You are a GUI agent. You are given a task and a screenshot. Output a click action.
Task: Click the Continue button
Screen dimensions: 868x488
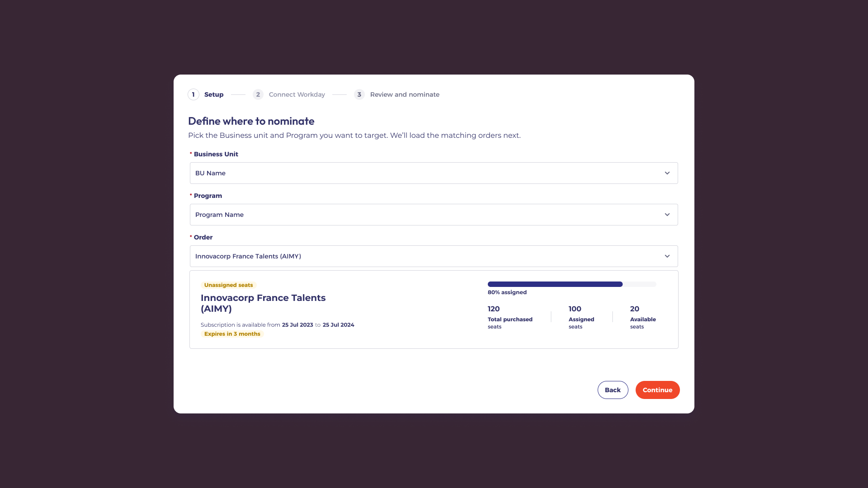coord(657,390)
